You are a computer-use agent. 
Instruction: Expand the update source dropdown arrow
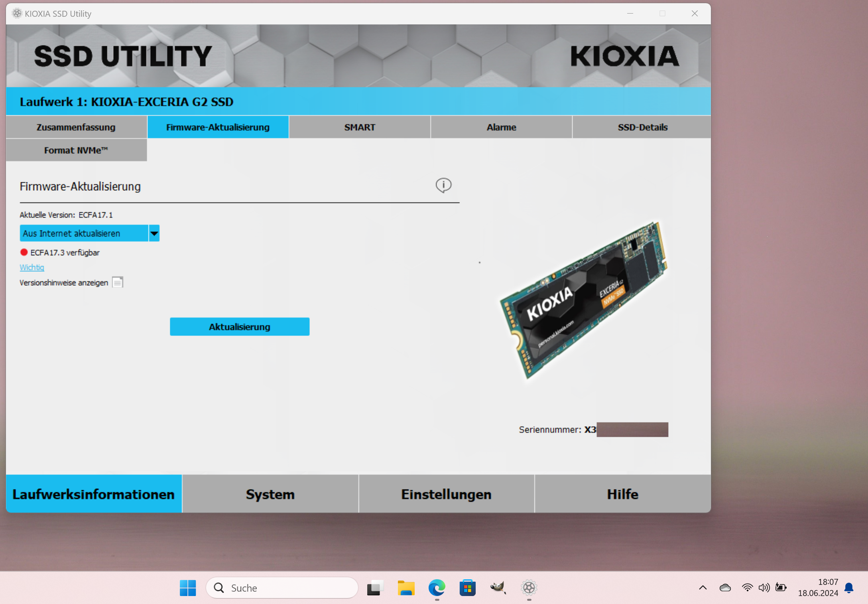click(x=154, y=233)
